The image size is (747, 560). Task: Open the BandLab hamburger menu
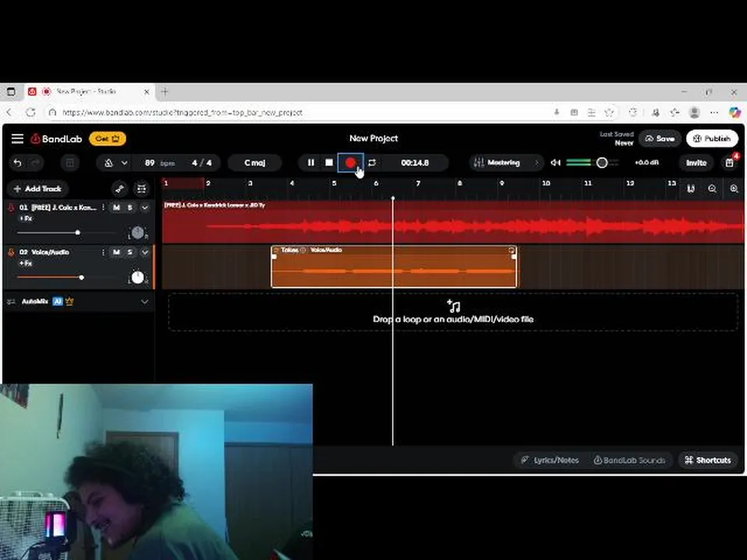[17, 138]
